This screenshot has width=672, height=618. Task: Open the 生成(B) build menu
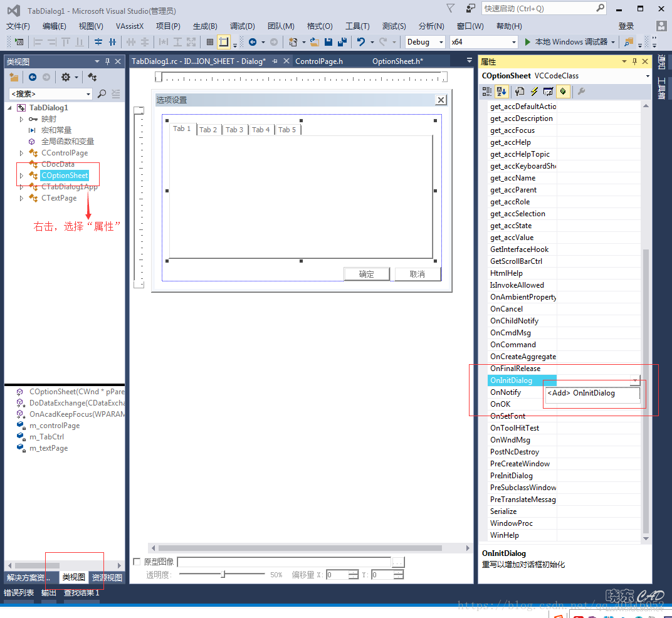pos(205,26)
